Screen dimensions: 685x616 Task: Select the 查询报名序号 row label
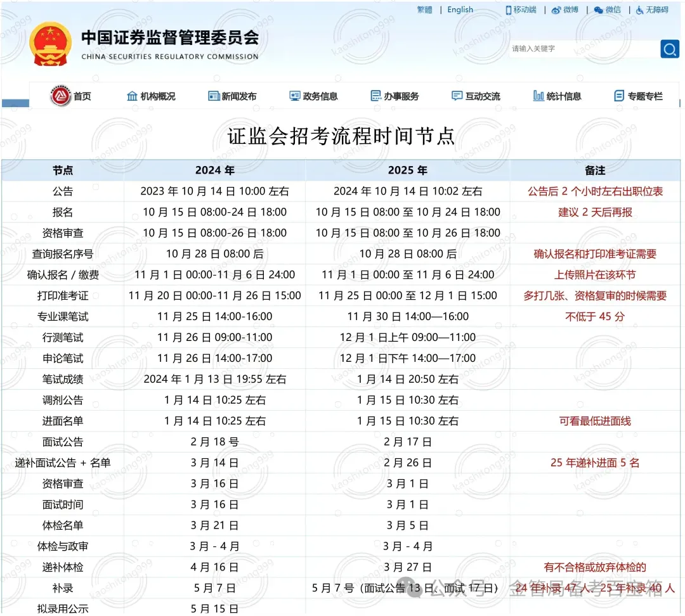coord(63,254)
